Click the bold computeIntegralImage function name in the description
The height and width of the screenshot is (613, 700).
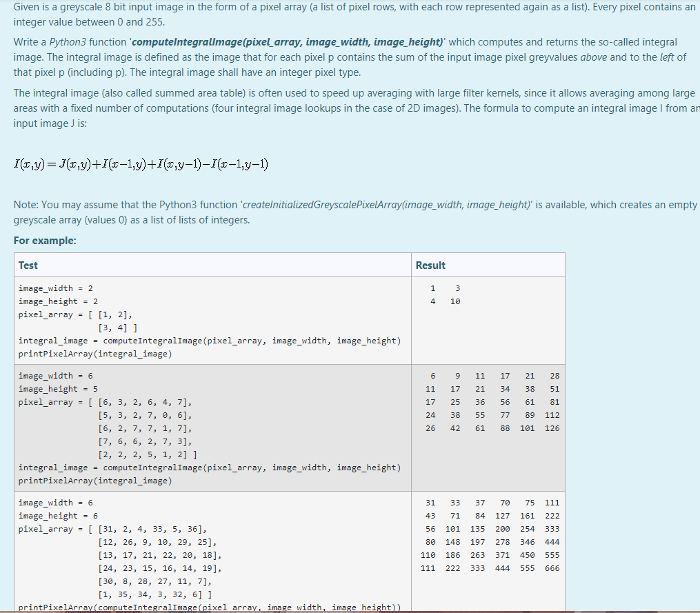[x=287, y=42]
